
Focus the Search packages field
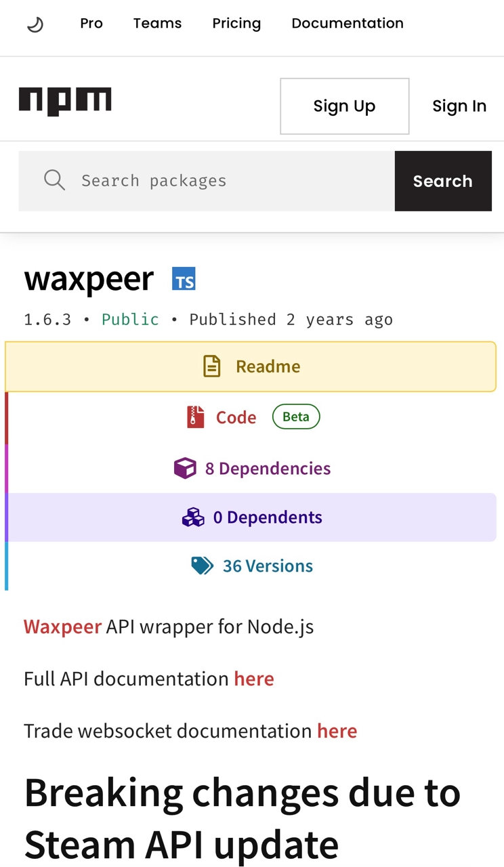click(207, 181)
